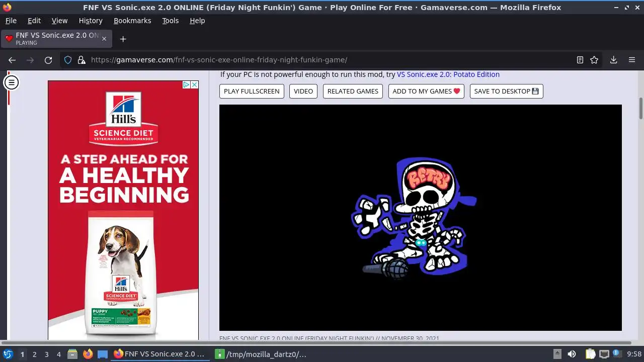644x362 pixels.
Task: Toggle reader view in address bar
Action: click(580, 60)
